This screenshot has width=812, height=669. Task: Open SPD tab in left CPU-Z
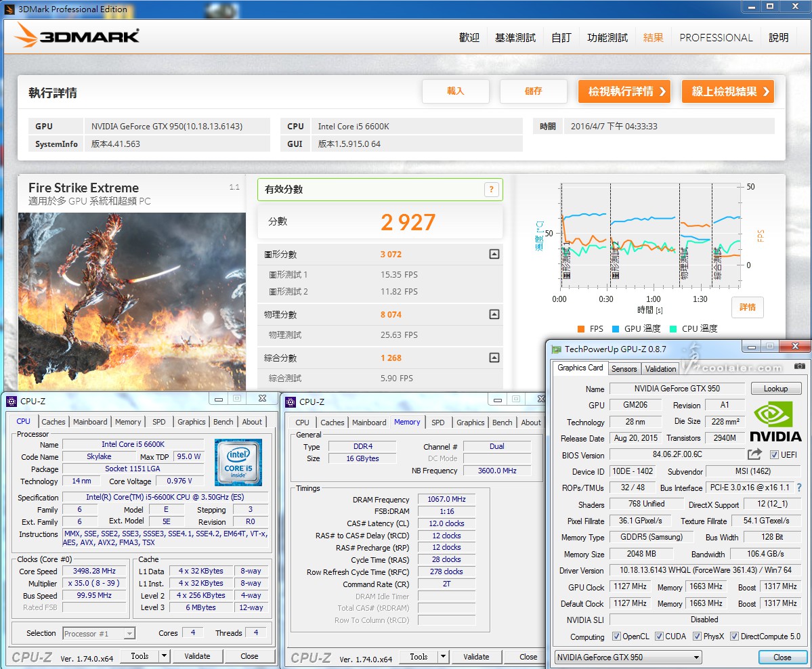point(159,421)
